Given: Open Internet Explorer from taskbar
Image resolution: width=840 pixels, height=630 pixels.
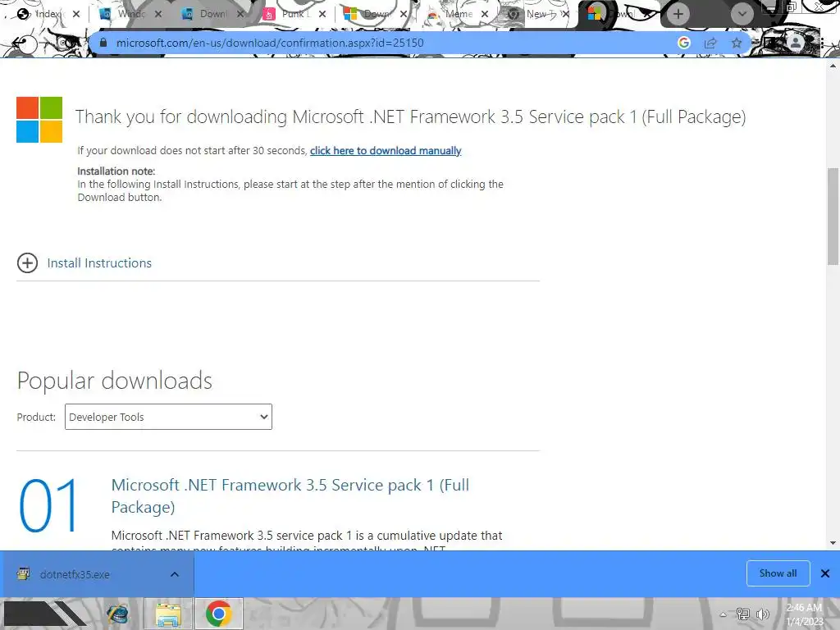Looking at the screenshot, I should pyautogui.click(x=118, y=614).
